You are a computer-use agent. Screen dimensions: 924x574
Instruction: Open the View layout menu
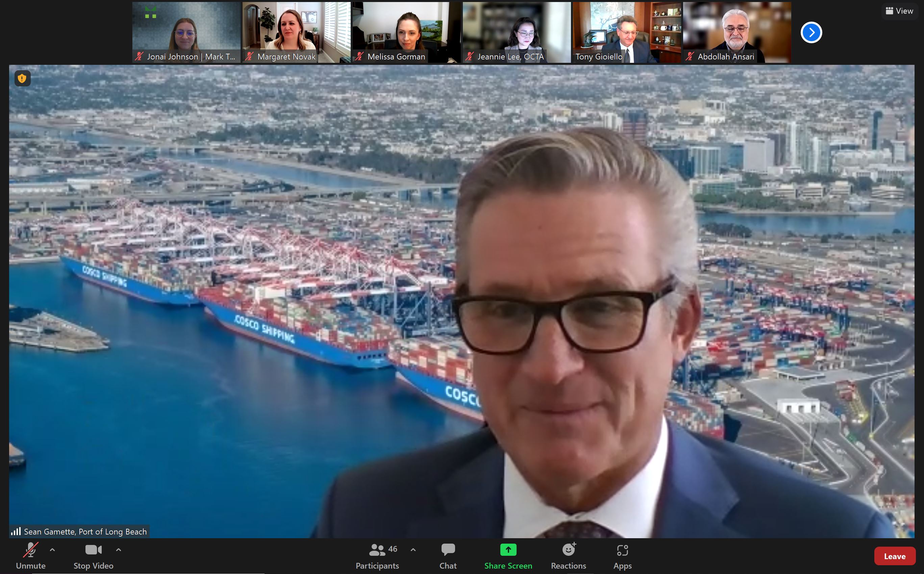[899, 10]
